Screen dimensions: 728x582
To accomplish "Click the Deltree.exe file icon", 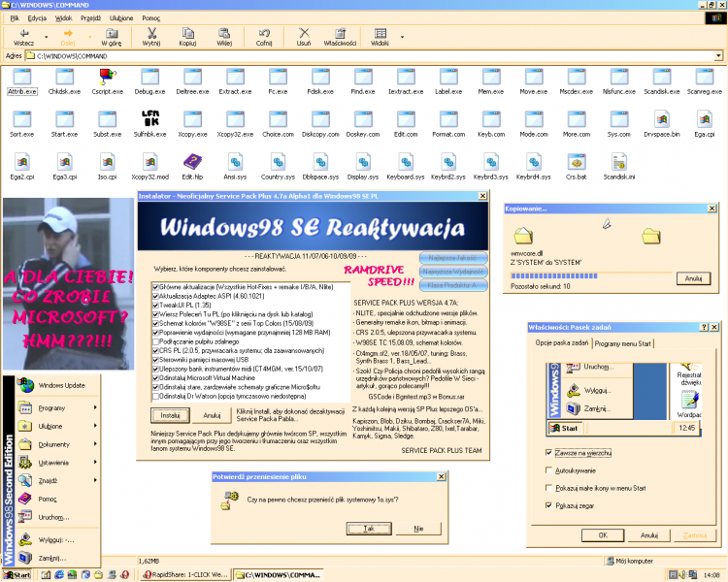I will [192, 76].
